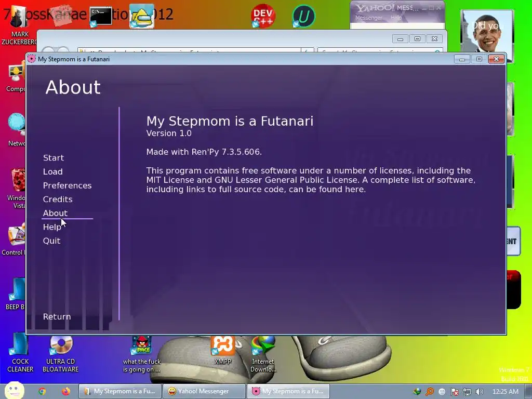Launch Firefox from the taskbar
Image resolution: width=532 pixels, height=399 pixels.
tap(66, 391)
